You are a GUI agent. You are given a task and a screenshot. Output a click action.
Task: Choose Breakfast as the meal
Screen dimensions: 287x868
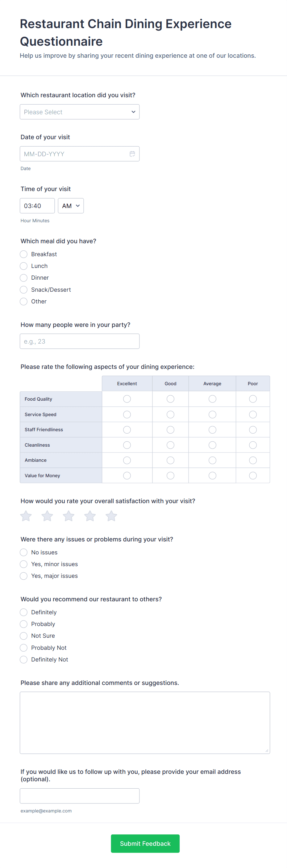click(23, 254)
